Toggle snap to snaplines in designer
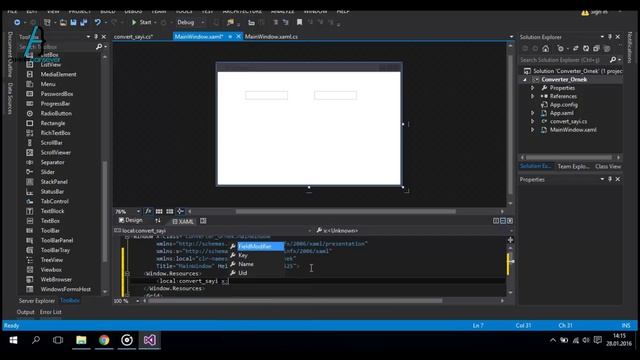The image size is (640, 360). click(x=180, y=211)
